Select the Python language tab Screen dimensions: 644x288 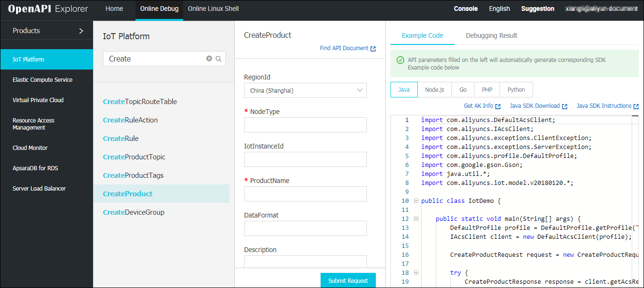point(516,90)
